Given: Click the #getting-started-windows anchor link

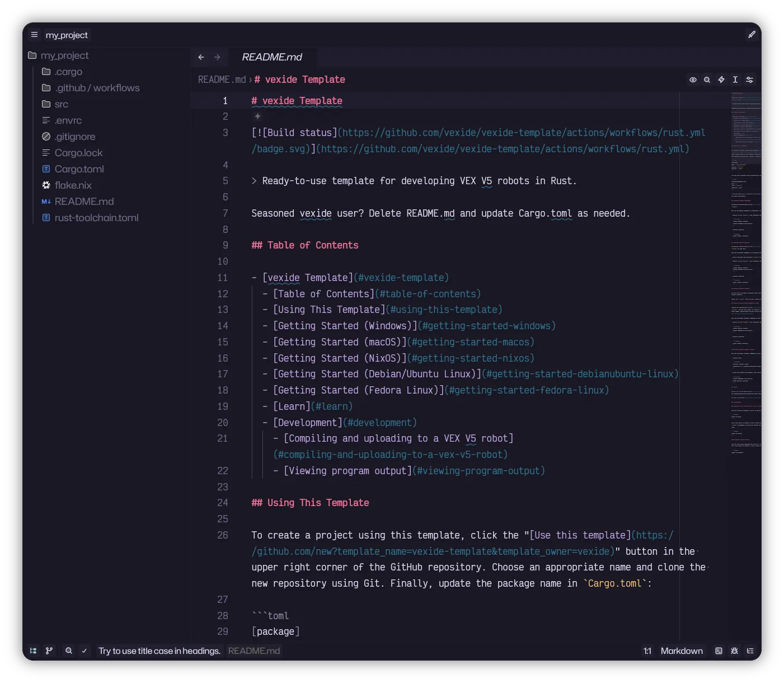Looking at the screenshot, I should 486,326.
